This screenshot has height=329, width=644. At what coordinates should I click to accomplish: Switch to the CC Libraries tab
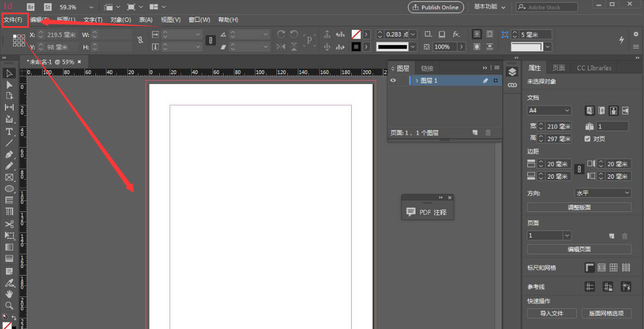(x=594, y=68)
